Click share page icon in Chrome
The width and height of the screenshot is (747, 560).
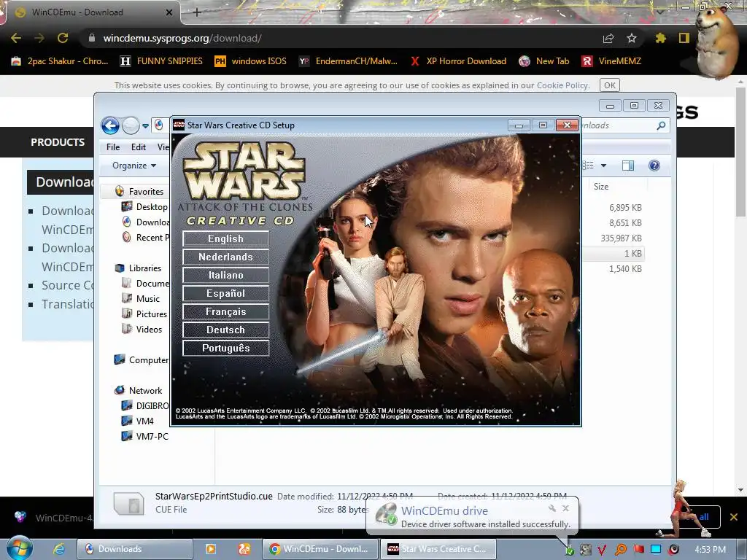tap(608, 38)
